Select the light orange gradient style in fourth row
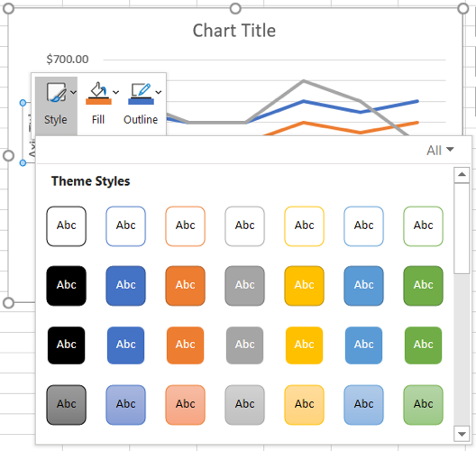 tap(185, 404)
